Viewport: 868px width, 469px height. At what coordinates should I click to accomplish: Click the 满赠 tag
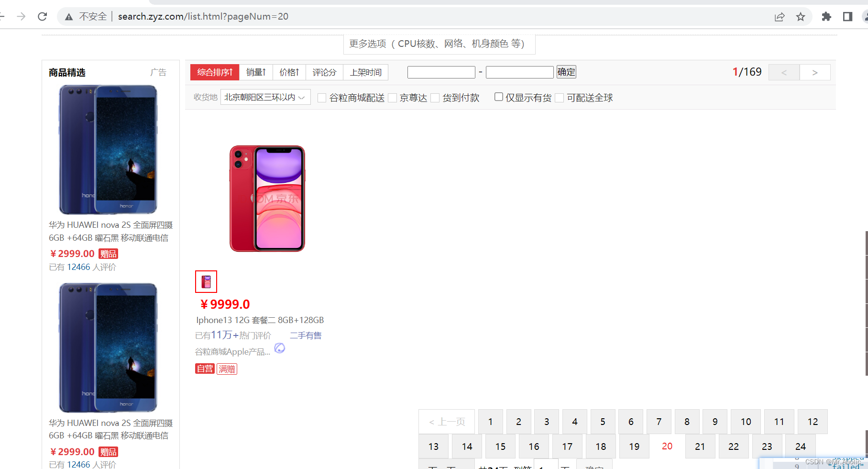click(x=227, y=369)
